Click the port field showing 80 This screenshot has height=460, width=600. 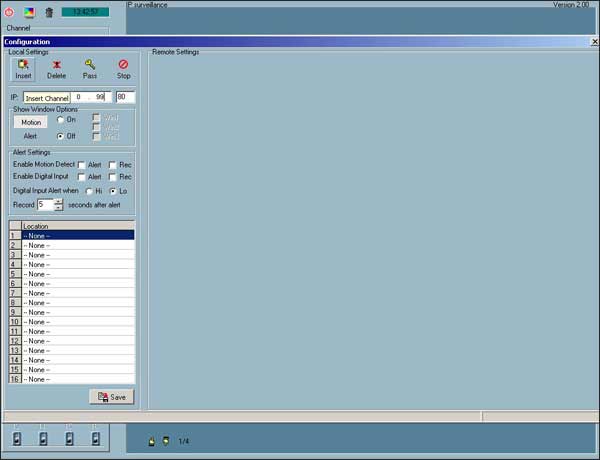coord(126,97)
